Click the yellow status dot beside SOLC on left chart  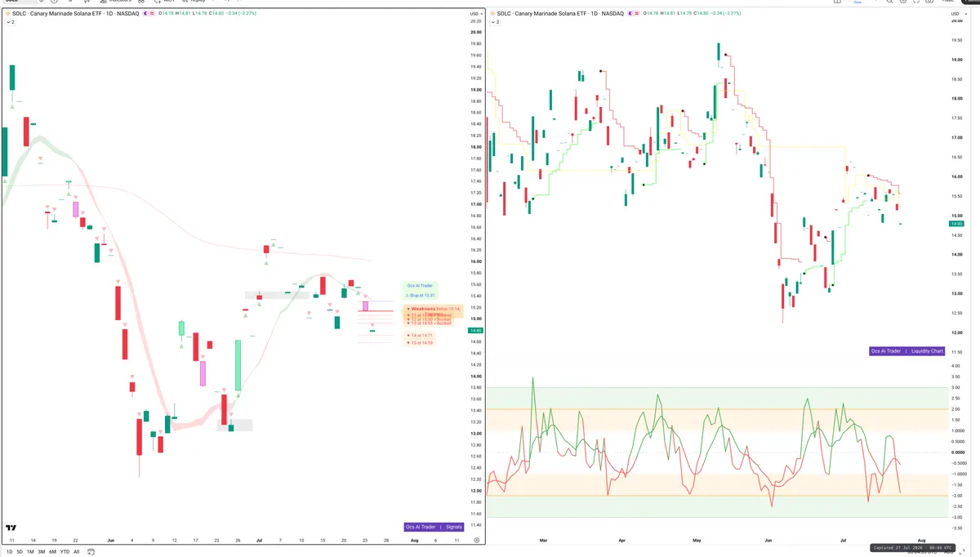pyautogui.click(x=7, y=14)
